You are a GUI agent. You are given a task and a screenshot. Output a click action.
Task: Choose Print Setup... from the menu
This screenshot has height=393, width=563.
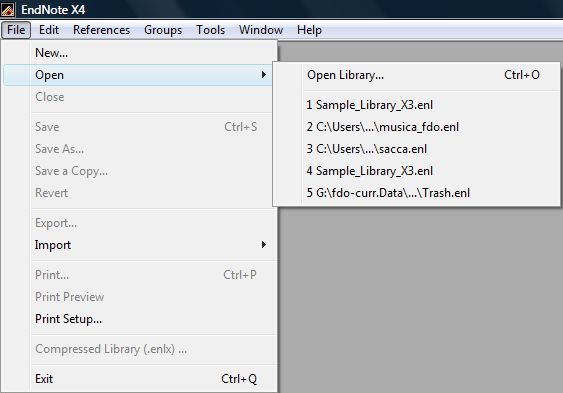pyautogui.click(x=140, y=319)
